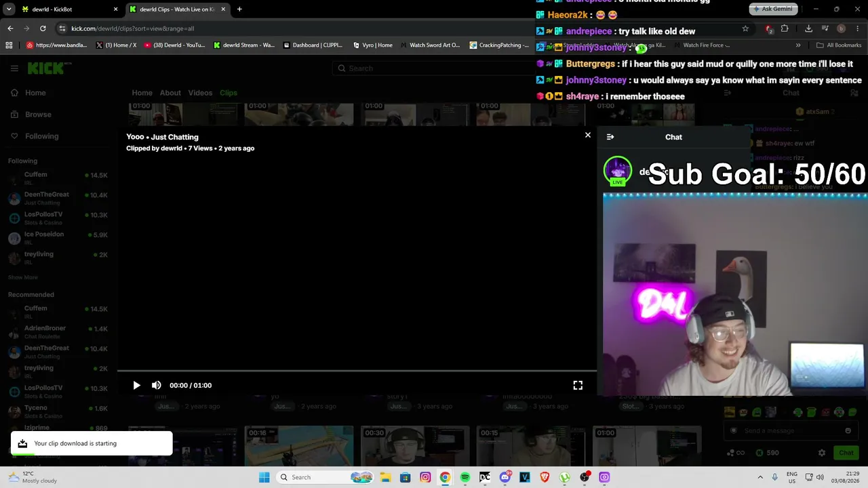Open the Chrome extensions puzzle menu
This screenshot has height=488, width=868.
[x=785, y=28]
